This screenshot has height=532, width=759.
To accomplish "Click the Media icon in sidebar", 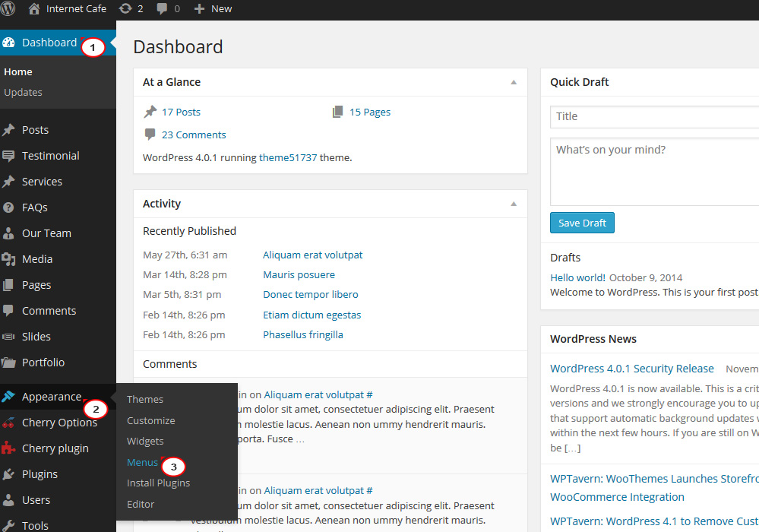I will (8, 259).
